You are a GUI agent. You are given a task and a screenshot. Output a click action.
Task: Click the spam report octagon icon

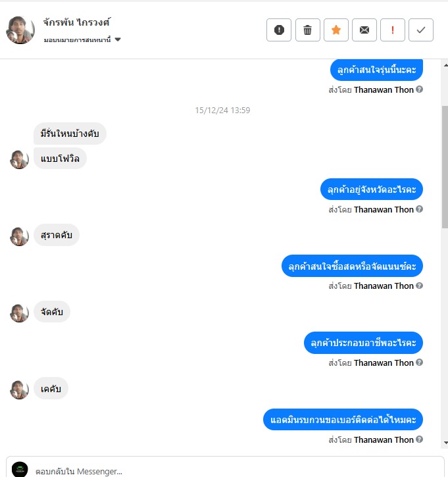click(279, 30)
